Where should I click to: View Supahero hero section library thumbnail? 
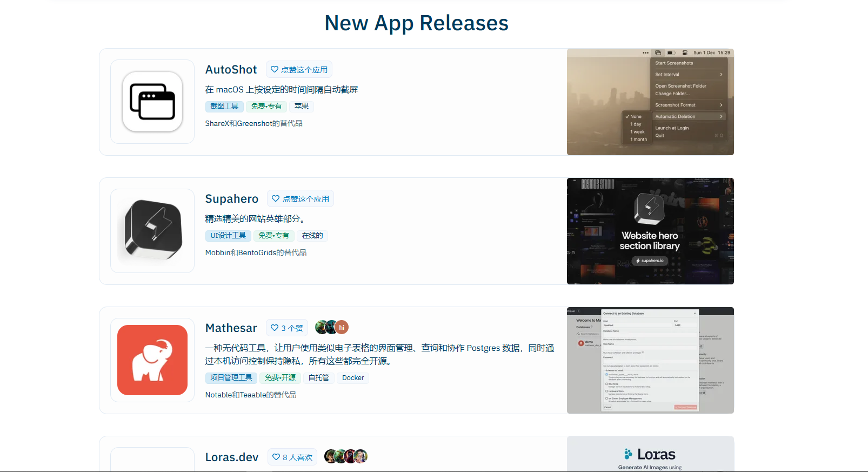pyautogui.click(x=650, y=231)
